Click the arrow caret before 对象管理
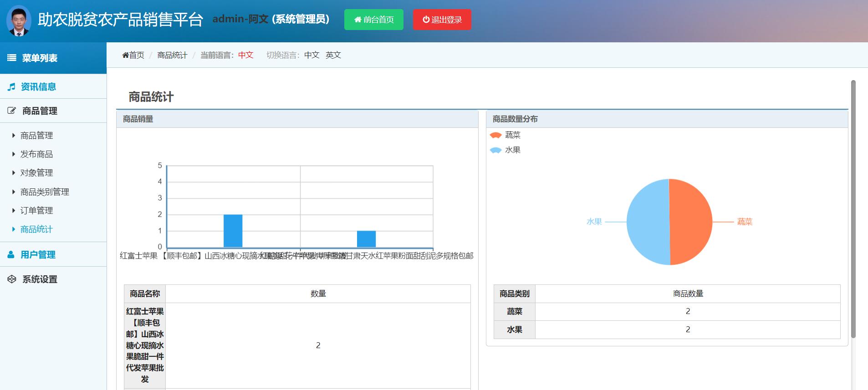The image size is (868, 390). 14,172
